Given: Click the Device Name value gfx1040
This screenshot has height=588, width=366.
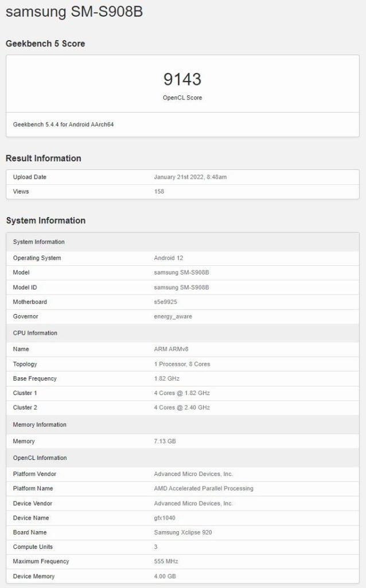Looking at the screenshot, I should 165,518.
